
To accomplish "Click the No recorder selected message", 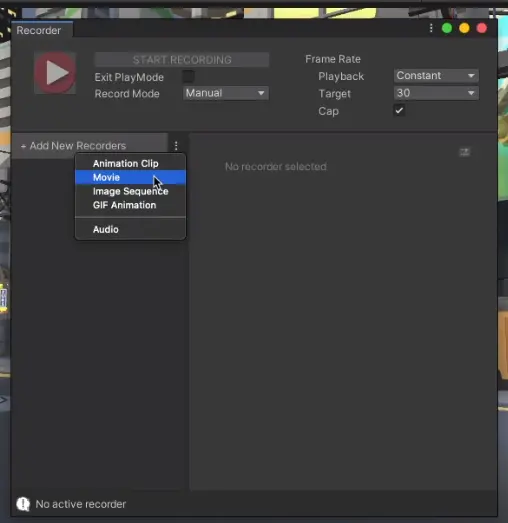I will coord(276,166).
